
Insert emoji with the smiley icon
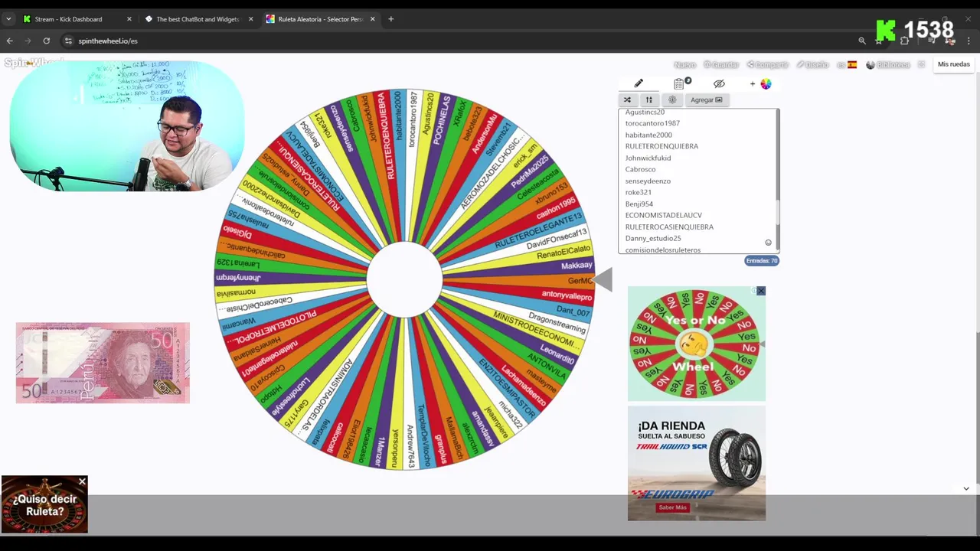coord(768,243)
